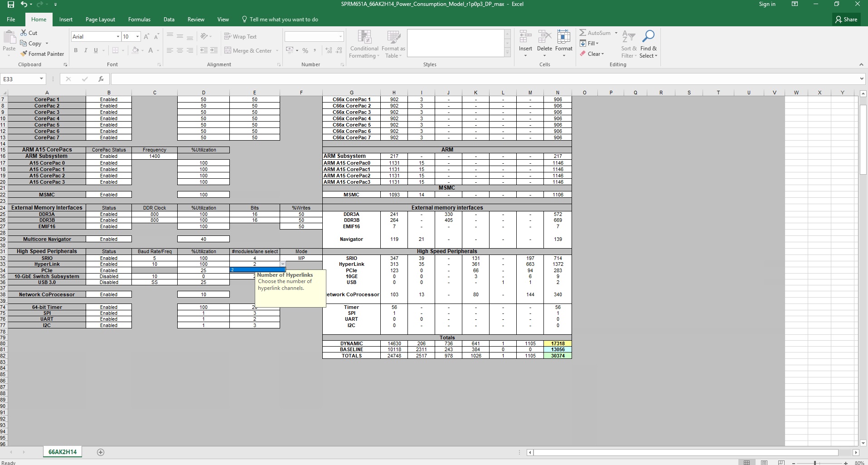The width and height of the screenshot is (868, 465).
Task: Collapse the ribbon with the chevron
Action: [861, 65]
